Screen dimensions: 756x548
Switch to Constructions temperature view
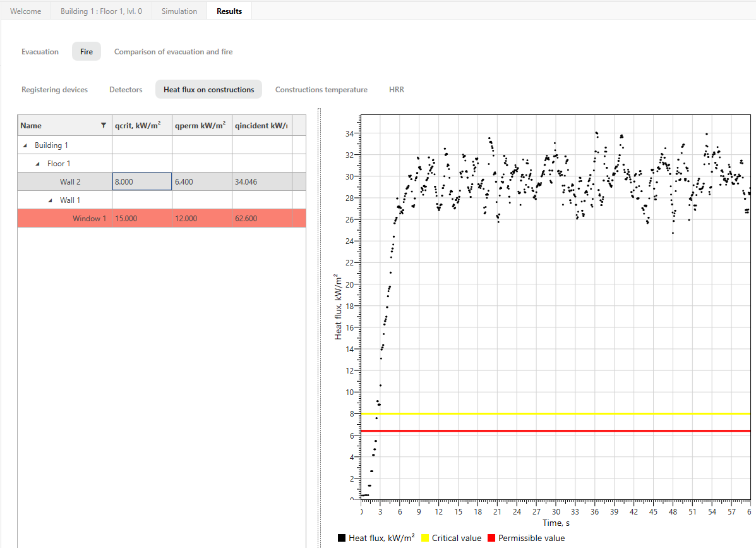pos(321,89)
